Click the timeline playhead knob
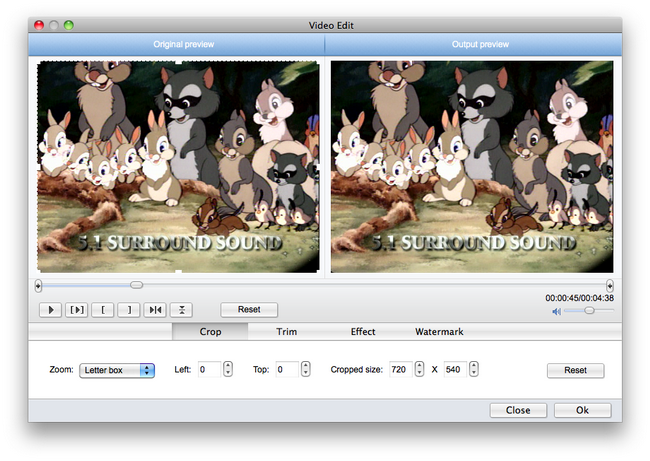This screenshot has height=461, width=650. pos(136,285)
